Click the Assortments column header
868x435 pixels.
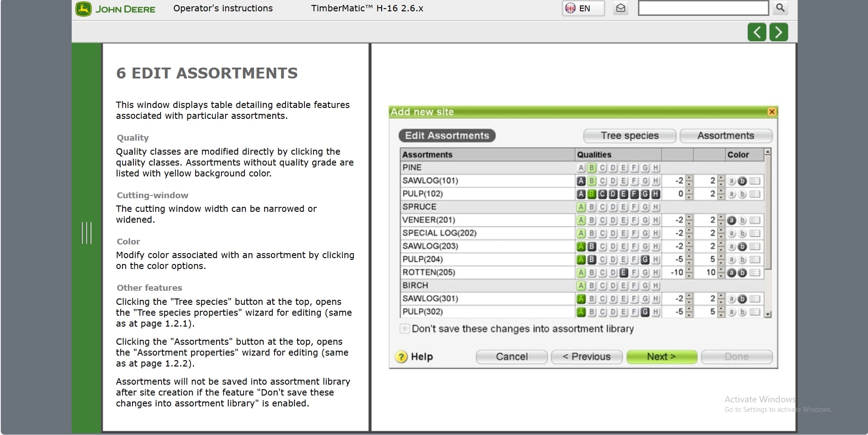(488, 155)
